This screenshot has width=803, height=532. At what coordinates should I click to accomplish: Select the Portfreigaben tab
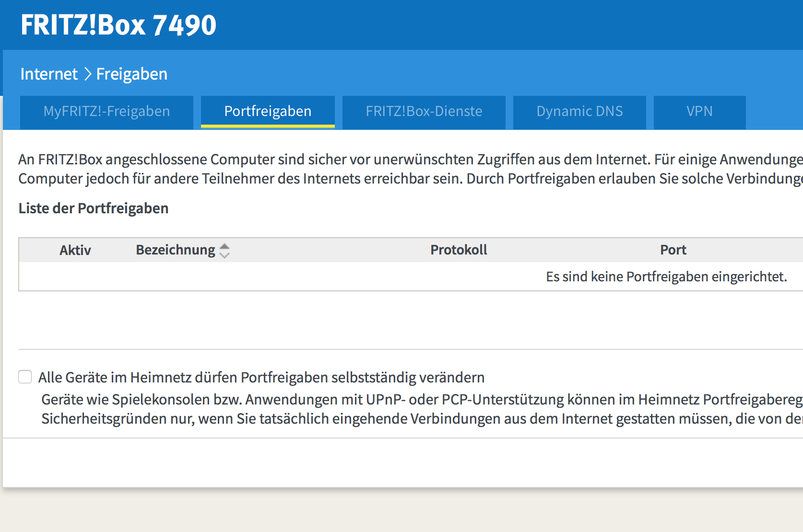pos(268,112)
